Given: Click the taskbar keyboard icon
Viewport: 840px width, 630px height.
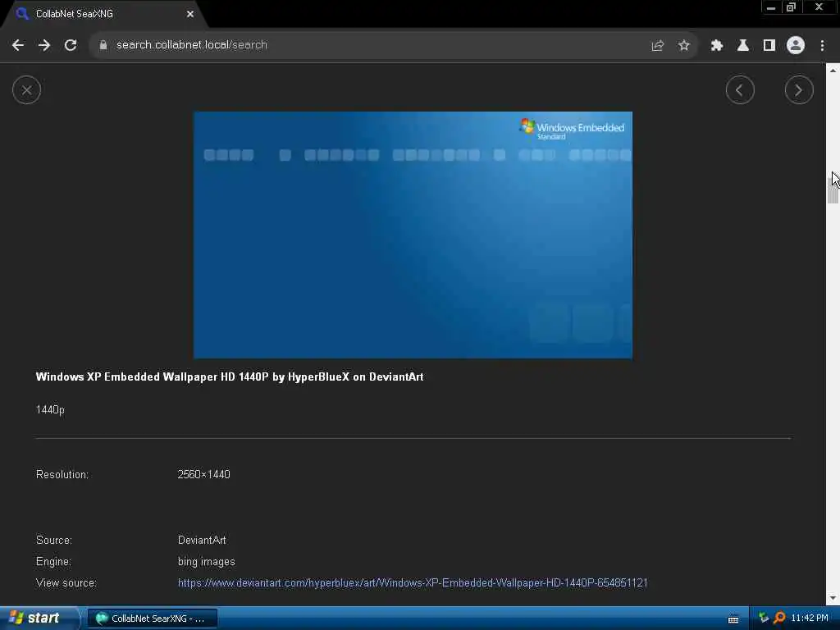Looking at the screenshot, I should 733,619.
